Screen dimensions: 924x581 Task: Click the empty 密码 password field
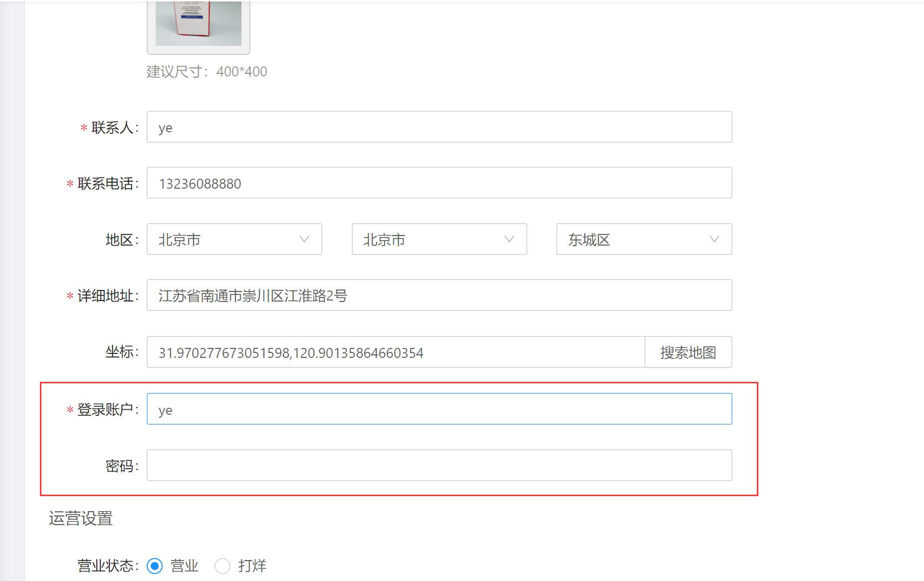(x=439, y=466)
